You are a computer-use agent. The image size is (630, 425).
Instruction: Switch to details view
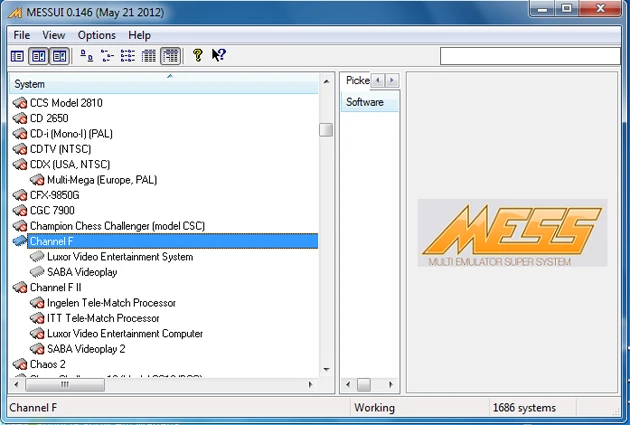tap(149, 56)
